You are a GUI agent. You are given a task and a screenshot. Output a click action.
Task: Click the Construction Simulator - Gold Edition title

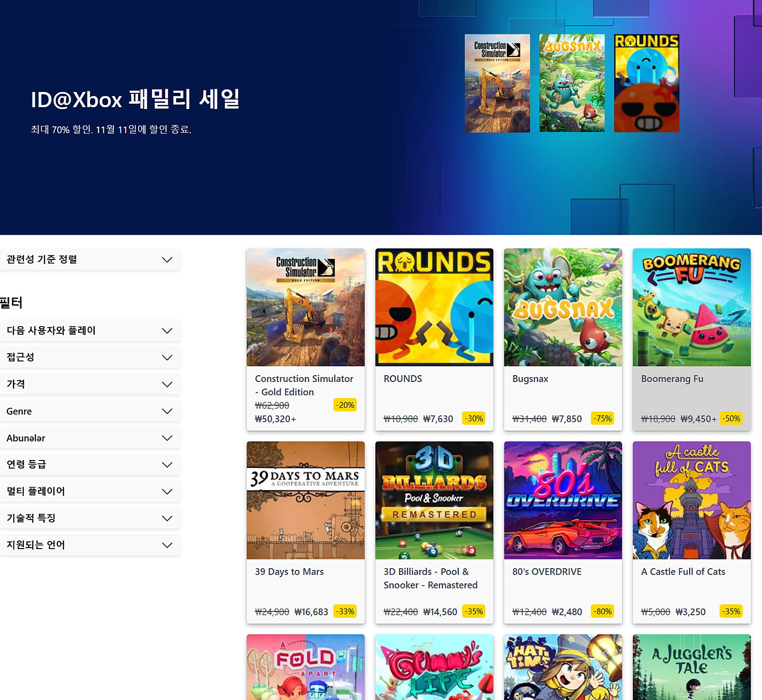click(x=304, y=385)
